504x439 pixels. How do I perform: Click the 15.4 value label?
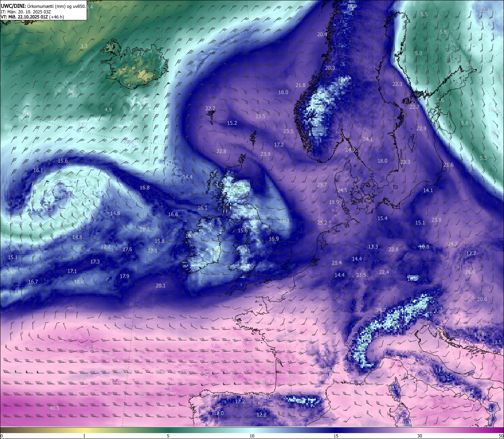click(382, 219)
